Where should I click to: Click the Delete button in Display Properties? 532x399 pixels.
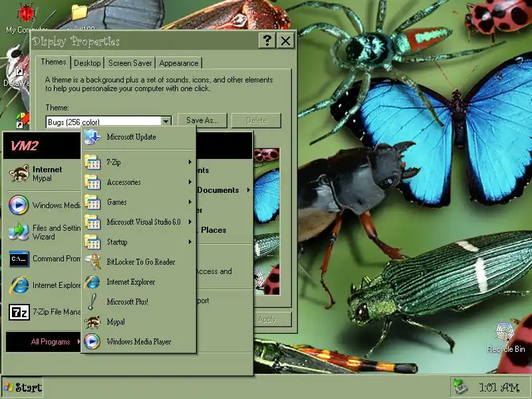click(256, 120)
